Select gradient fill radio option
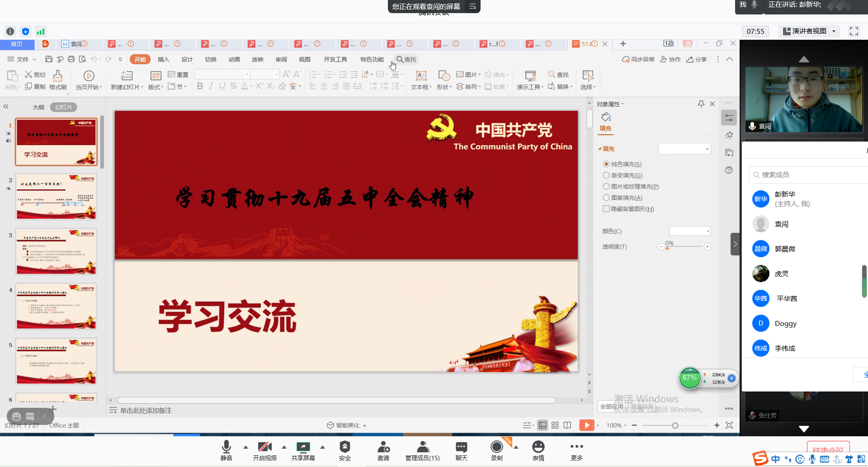Image resolution: width=868 pixels, height=467 pixels. coord(606,175)
